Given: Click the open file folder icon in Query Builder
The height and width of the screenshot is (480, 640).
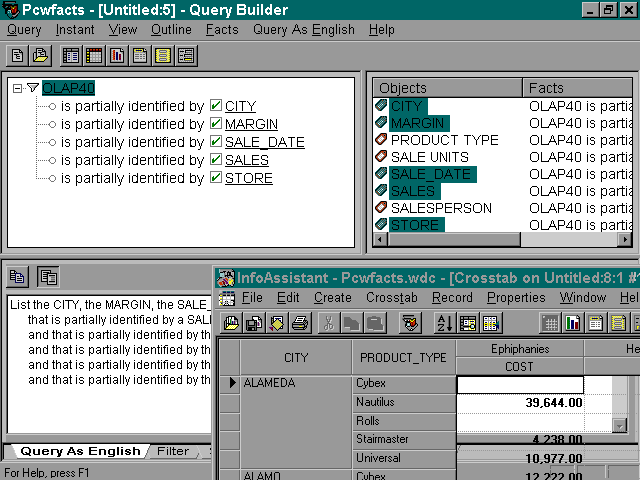Looking at the screenshot, I should pos(40,55).
